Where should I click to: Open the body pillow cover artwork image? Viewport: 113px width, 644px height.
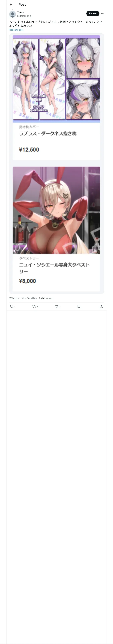coord(56,79)
